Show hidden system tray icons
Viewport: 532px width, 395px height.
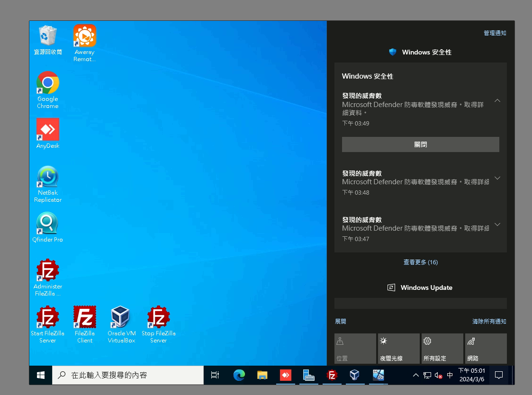[415, 375]
